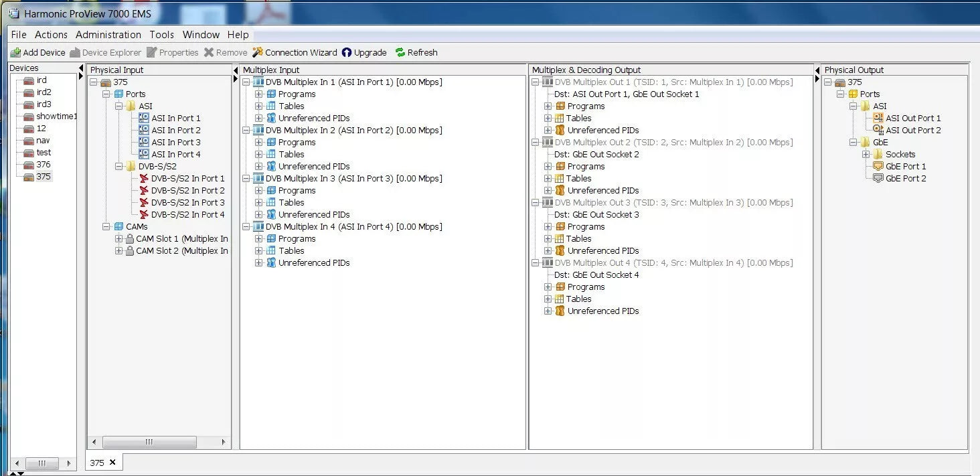Click the Properties toolbar button
This screenshot has height=476, width=980.
(172, 52)
